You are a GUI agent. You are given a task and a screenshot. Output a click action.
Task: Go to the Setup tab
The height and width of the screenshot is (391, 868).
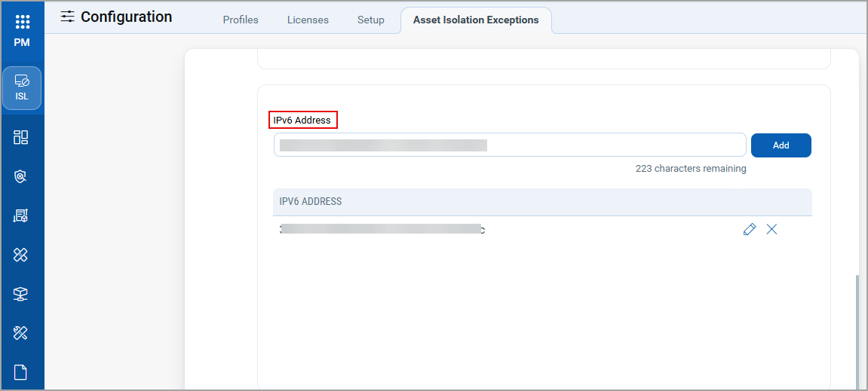pos(370,20)
